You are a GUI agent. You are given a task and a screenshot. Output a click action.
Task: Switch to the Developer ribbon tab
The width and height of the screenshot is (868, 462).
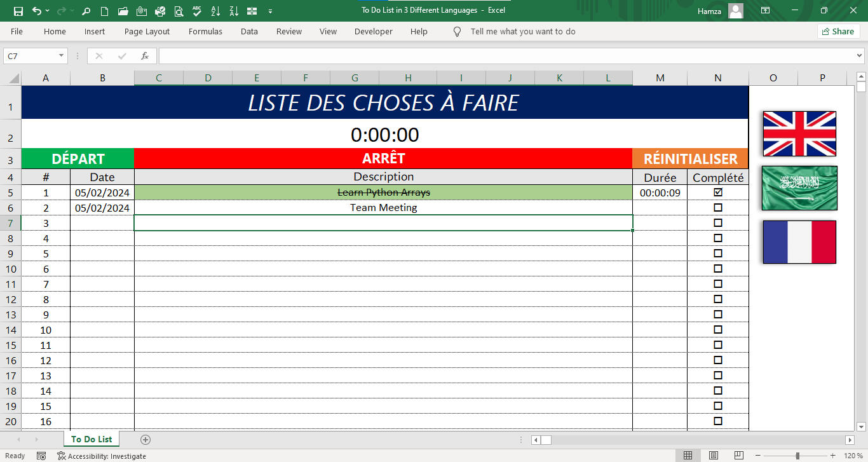[373, 31]
